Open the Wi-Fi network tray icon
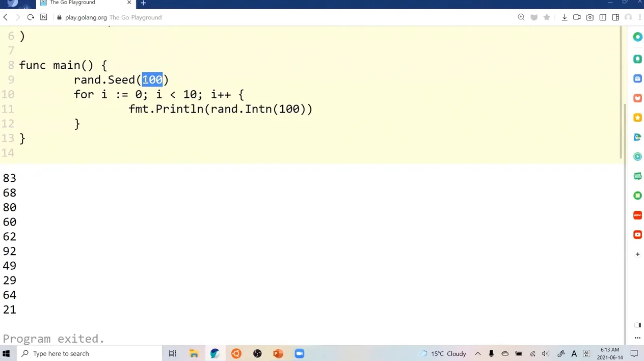This screenshot has width=644, height=361. [532, 353]
